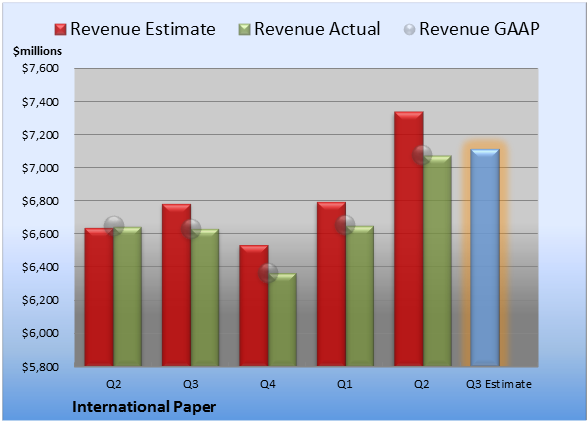Click the green Revenue Actual legend swatch
This screenshot has height=422, width=588.
[244, 29]
